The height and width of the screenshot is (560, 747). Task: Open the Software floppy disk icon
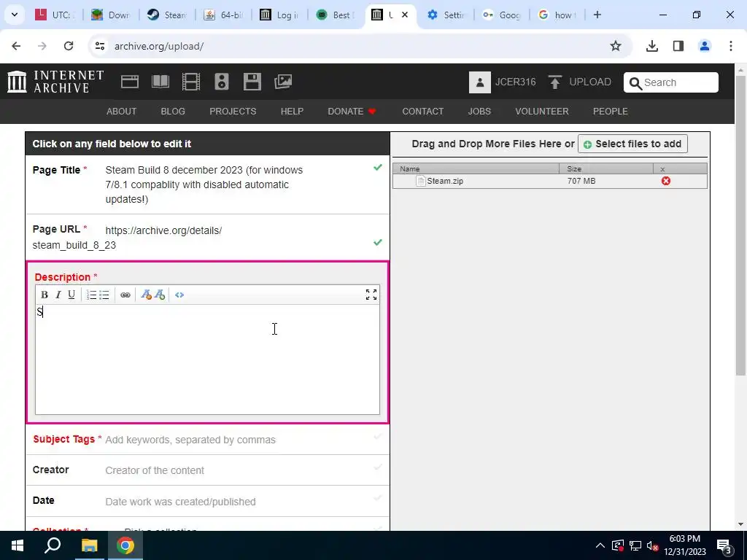click(252, 82)
